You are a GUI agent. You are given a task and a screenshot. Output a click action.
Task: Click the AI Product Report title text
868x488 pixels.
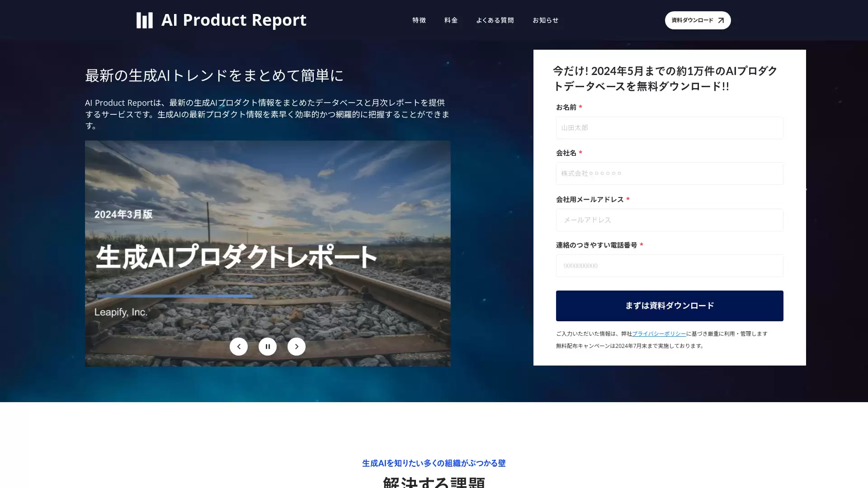pos(233,20)
